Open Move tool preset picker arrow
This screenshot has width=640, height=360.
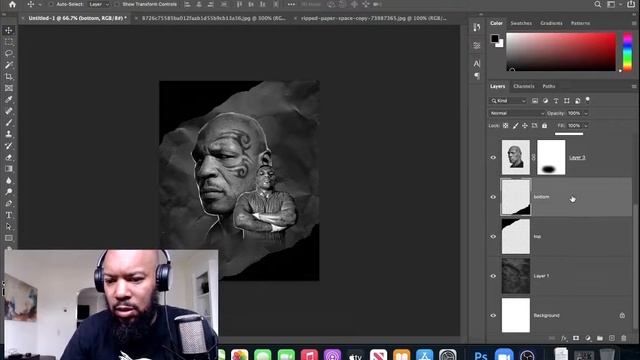tap(40, 4)
